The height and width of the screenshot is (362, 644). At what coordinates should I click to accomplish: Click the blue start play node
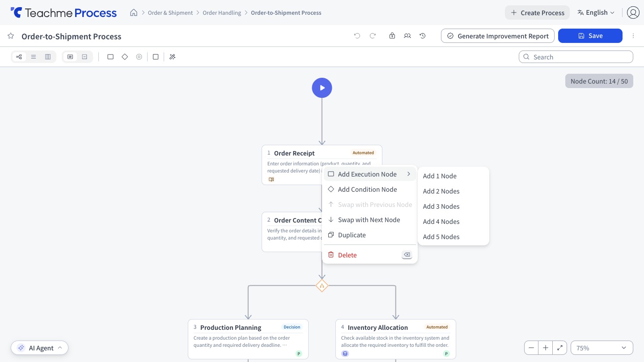point(322,88)
